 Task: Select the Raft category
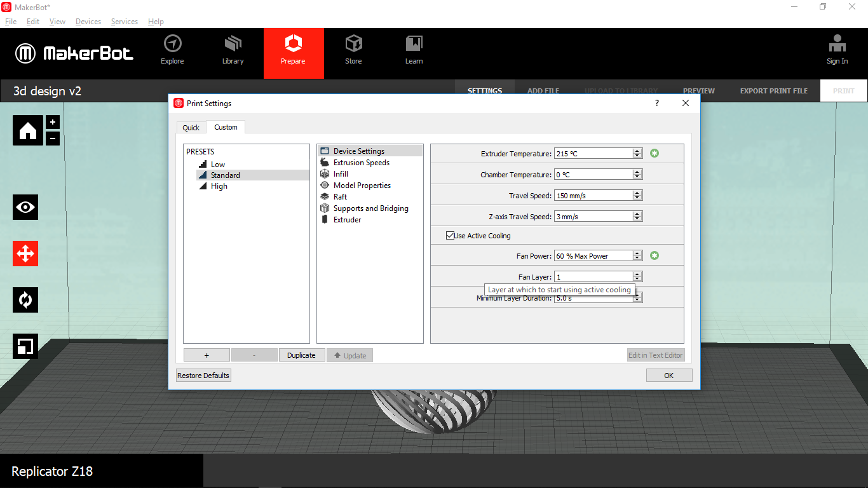370,197
